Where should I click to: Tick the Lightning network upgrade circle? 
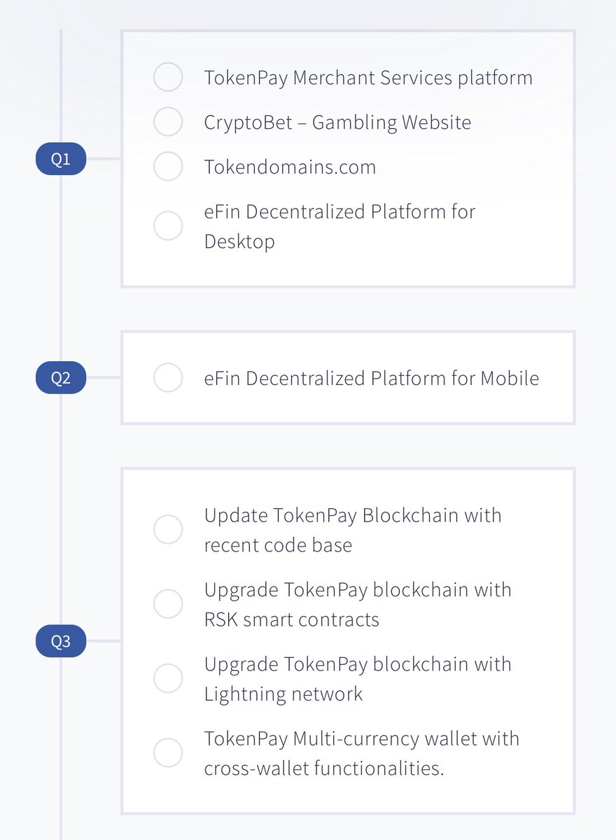point(168,678)
